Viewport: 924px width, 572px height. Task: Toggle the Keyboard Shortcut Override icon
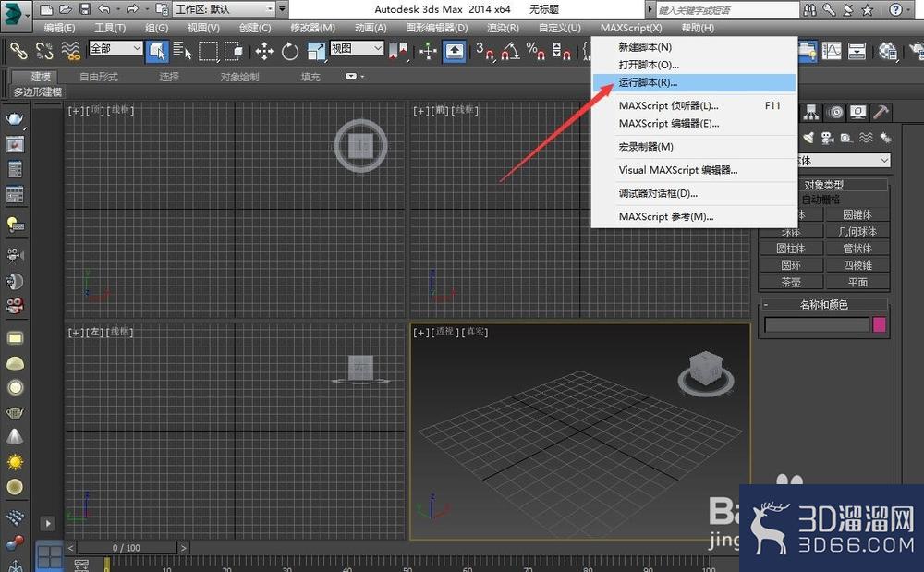[455, 51]
